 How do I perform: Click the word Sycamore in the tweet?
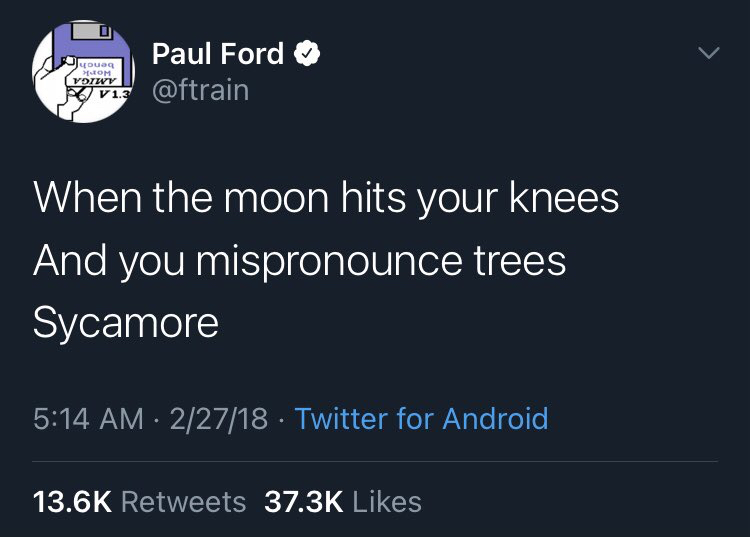[125, 324]
